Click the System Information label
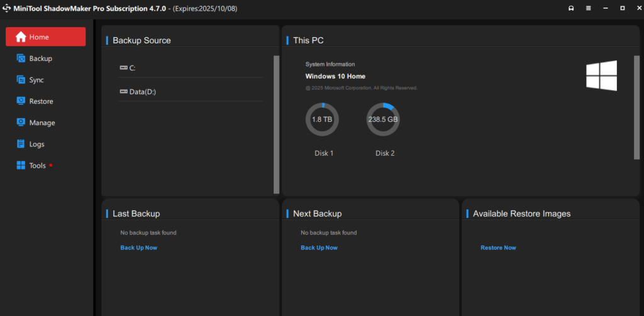 point(330,64)
